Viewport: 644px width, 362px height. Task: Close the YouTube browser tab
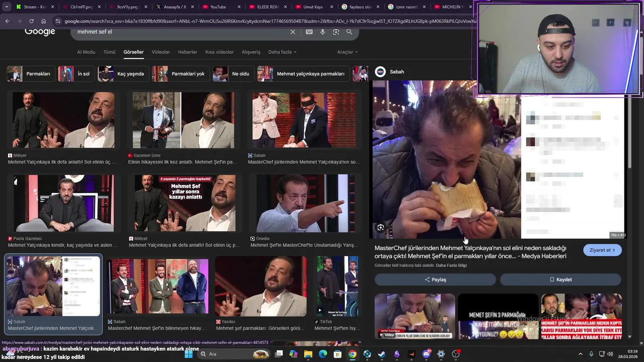click(x=239, y=7)
